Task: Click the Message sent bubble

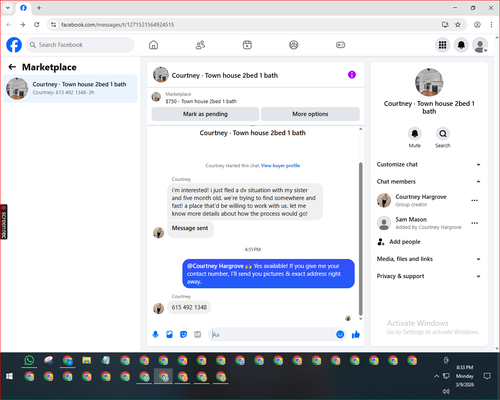Action: [190, 228]
